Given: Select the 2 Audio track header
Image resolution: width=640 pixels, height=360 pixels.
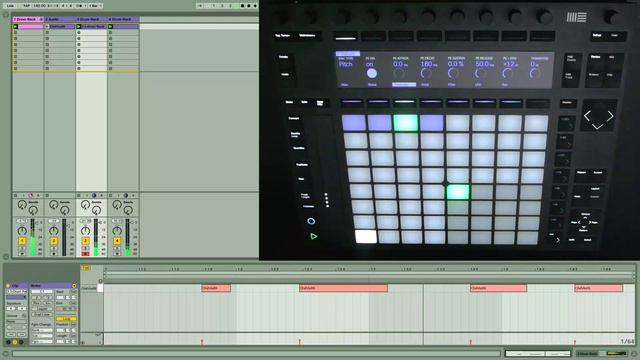Looking at the screenshot, I should (60, 19).
